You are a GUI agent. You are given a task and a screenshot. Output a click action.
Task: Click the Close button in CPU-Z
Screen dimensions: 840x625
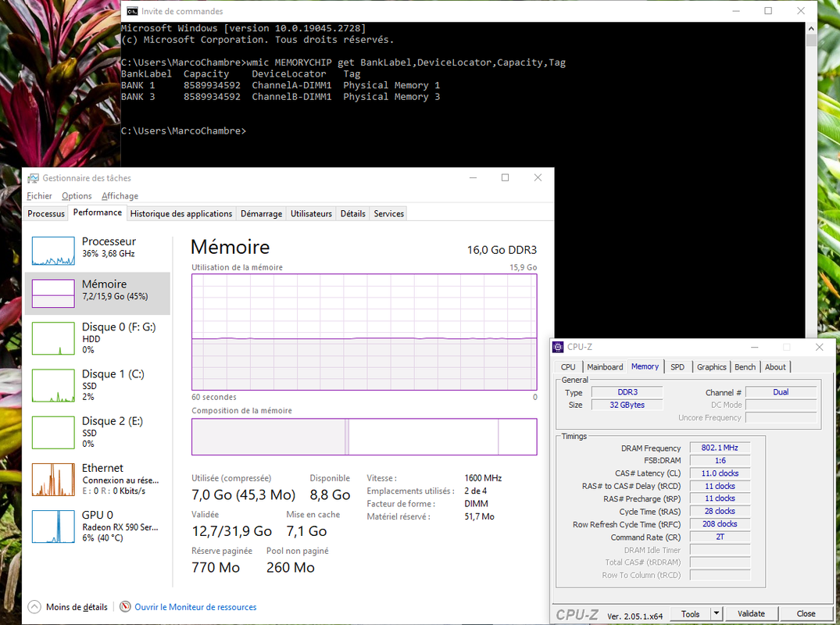(x=806, y=614)
